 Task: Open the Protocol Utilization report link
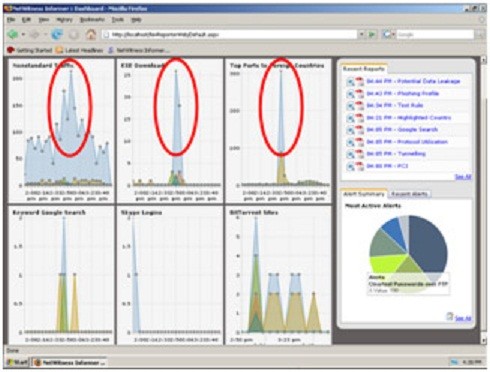click(407, 142)
